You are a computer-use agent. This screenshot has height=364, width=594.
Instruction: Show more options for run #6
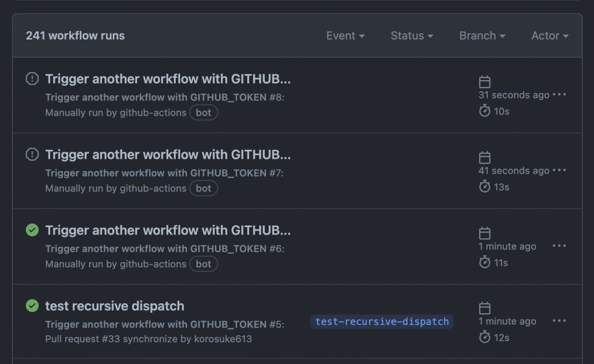click(559, 246)
